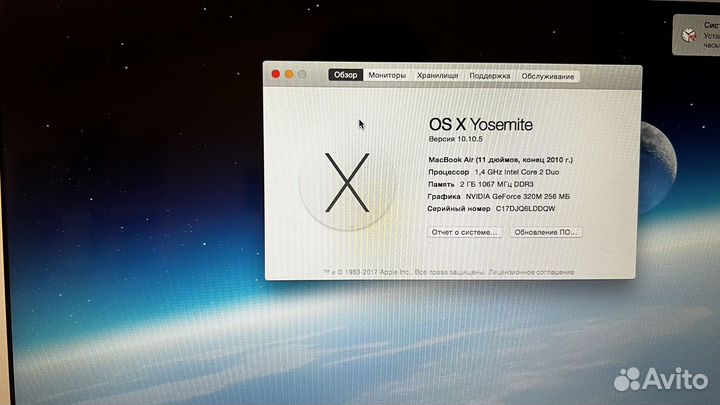720x405 pixels.
Task: Click the Отчет о системе button
Action: click(464, 232)
